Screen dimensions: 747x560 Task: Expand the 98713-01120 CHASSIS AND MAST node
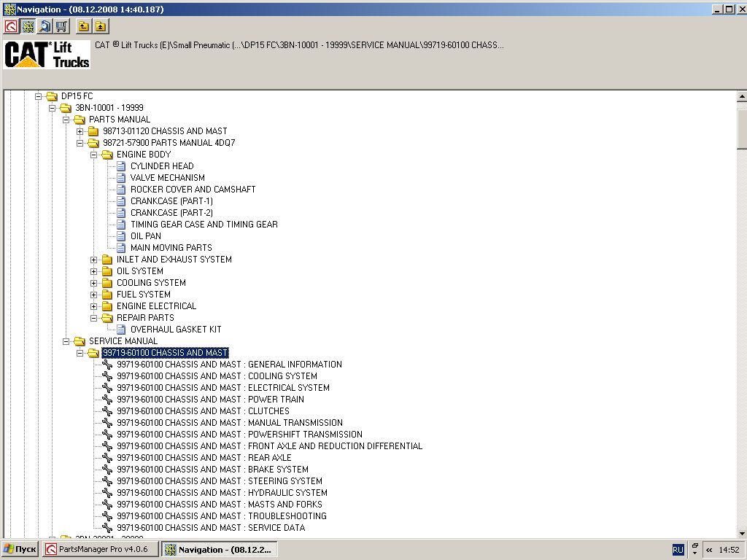coord(80,131)
